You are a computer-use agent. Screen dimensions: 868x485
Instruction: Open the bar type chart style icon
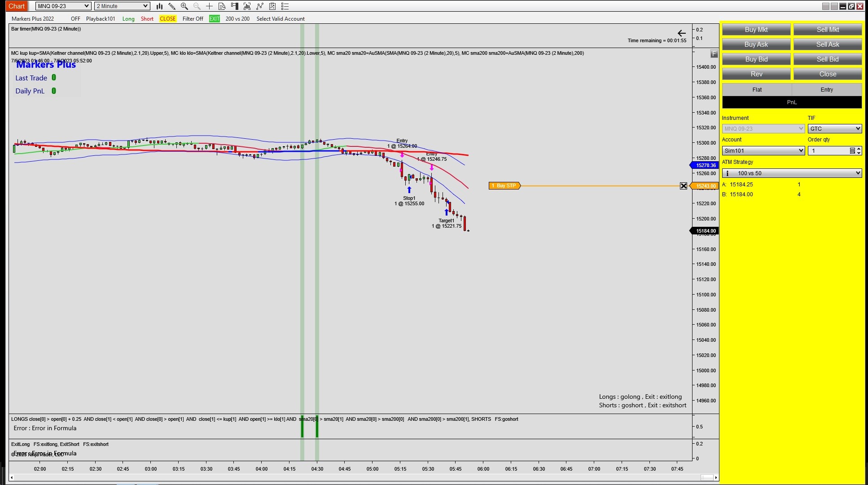pyautogui.click(x=159, y=6)
